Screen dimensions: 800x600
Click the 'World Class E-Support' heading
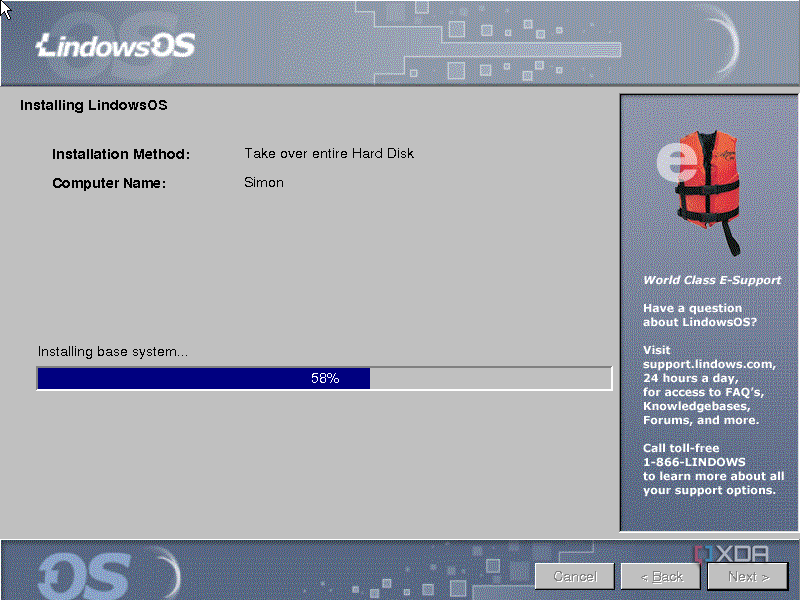712,280
